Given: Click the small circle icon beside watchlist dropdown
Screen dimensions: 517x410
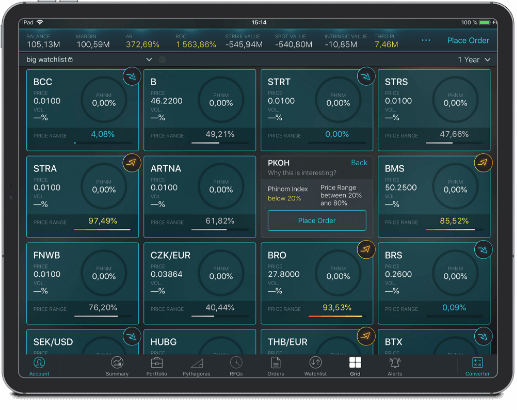Looking at the screenshot, I should pyautogui.click(x=162, y=60).
